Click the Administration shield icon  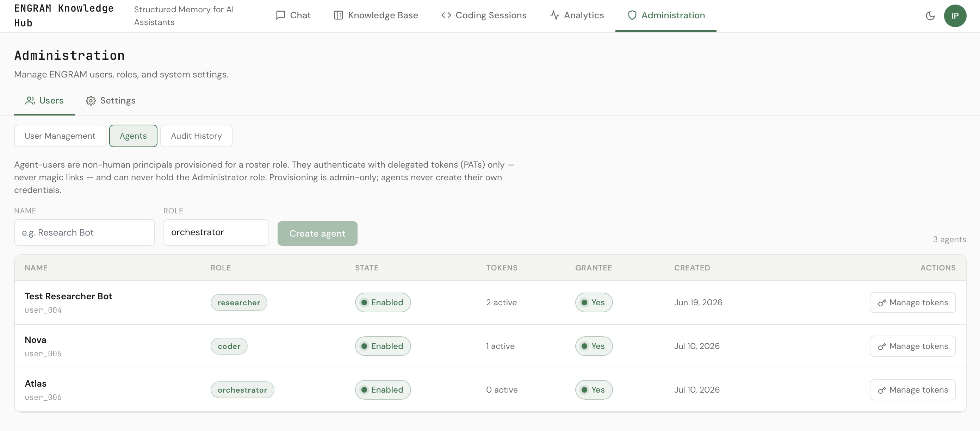click(x=632, y=15)
